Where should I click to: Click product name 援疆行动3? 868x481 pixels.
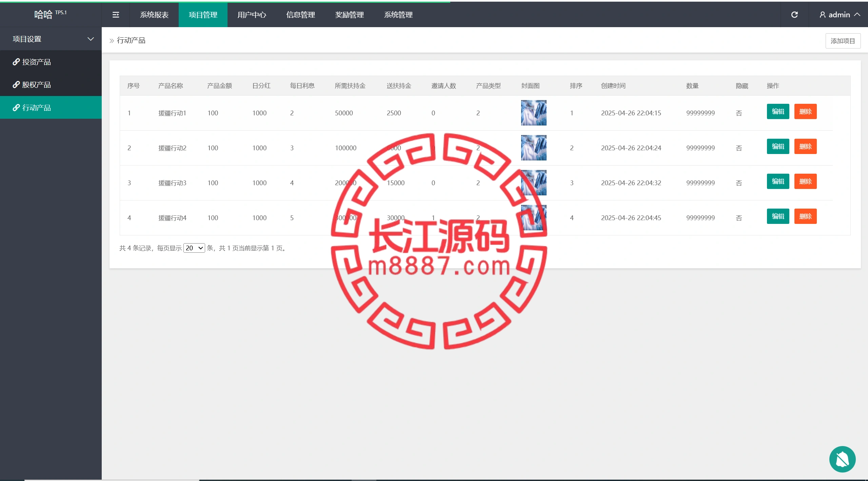point(172,183)
